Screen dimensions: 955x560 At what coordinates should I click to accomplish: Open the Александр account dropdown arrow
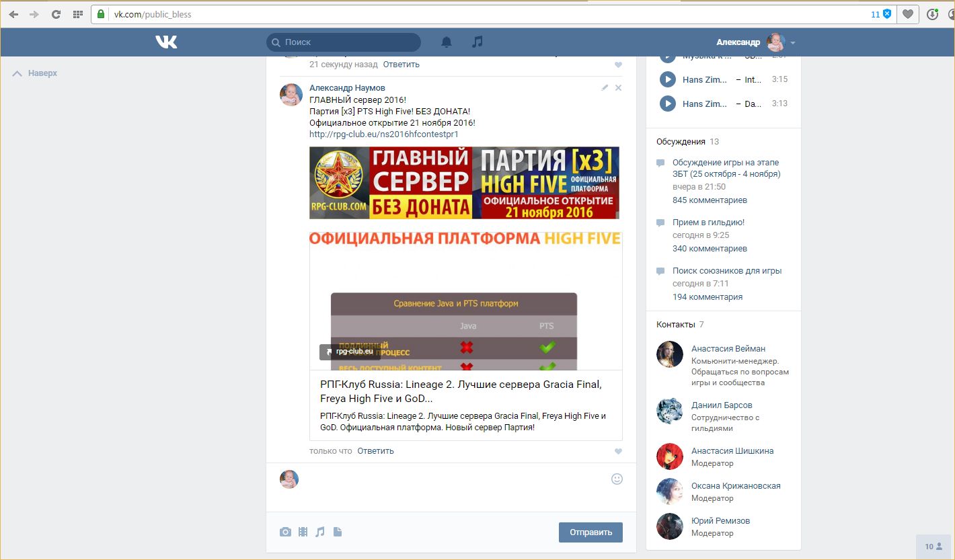(x=793, y=42)
